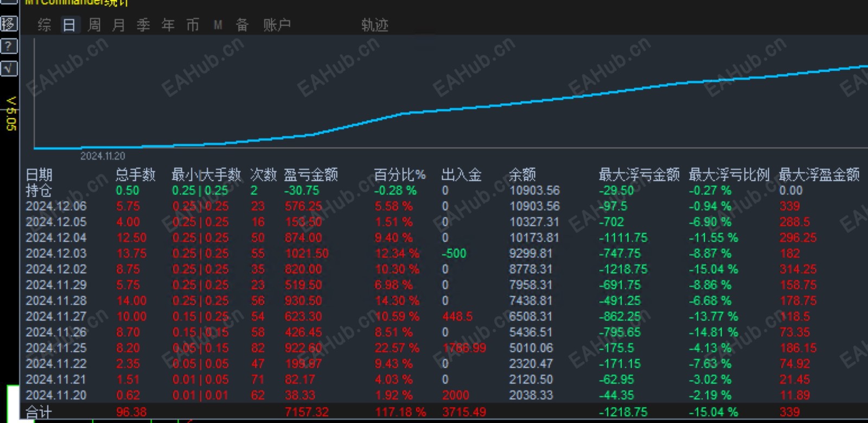Click the blue equity curve line
Screen dimensions: 868x423
[x=450, y=110]
